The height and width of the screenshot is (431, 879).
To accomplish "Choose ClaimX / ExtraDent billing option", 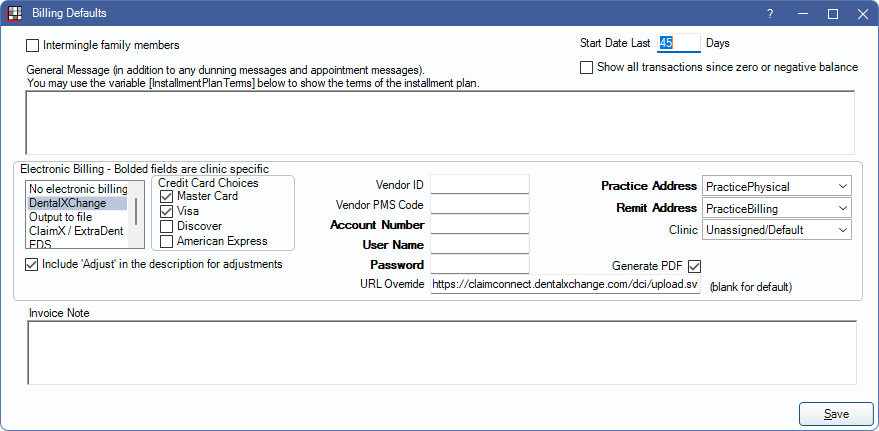I will [x=77, y=231].
